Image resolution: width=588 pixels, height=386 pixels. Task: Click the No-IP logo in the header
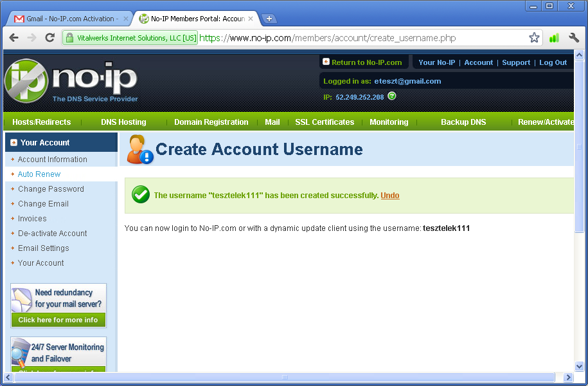[71, 80]
